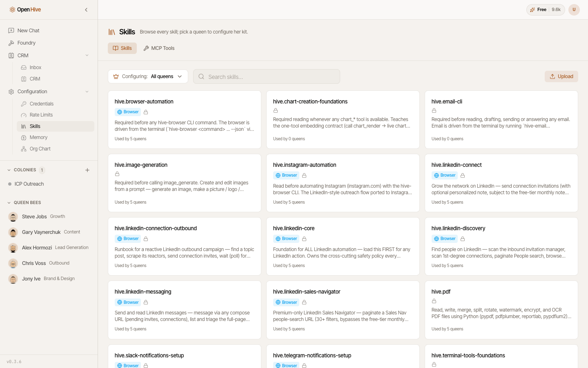The image size is (588, 368).
Task: Click lock icon on hive.chart-creation-foundations card
Action: (276, 110)
